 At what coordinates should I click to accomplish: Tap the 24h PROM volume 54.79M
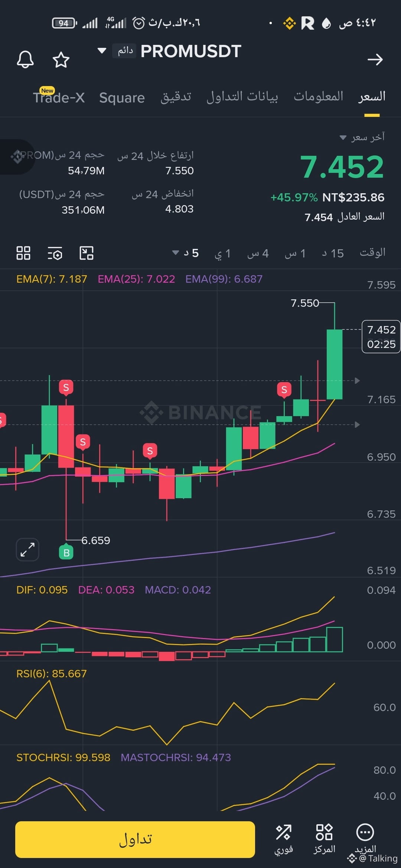tap(86, 171)
